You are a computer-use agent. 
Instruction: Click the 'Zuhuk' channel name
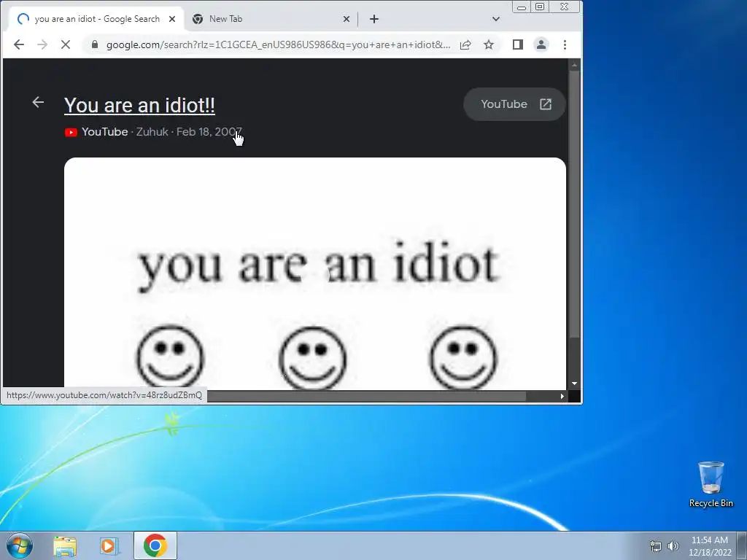pyautogui.click(x=152, y=132)
